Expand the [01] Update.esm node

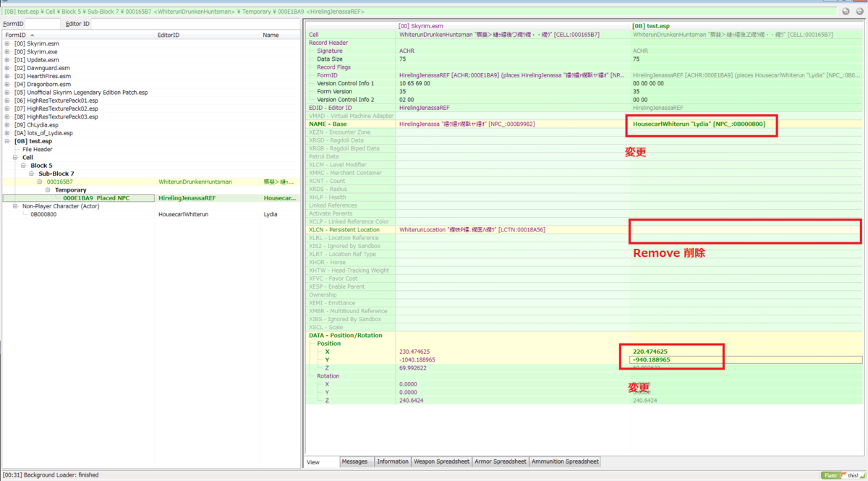[x=7, y=59]
